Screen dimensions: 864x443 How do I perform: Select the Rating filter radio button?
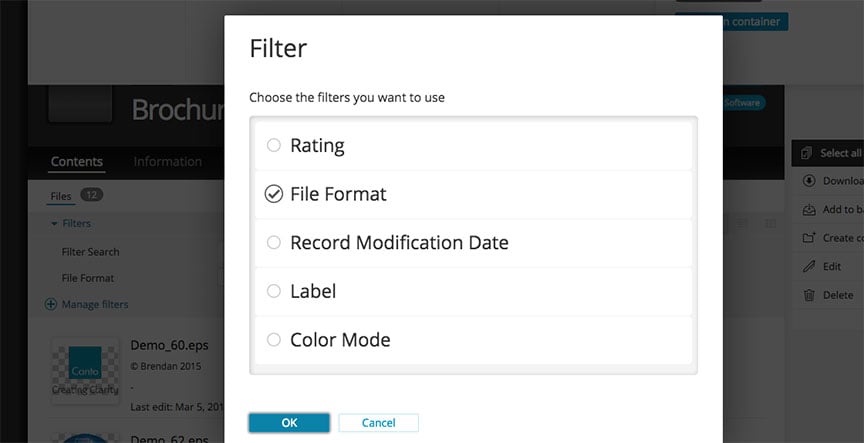tap(274, 145)
